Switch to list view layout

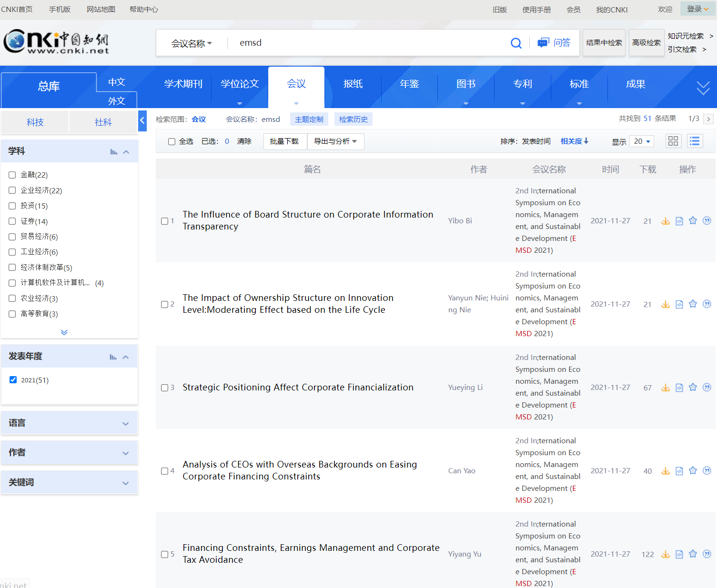click(695, 141)
